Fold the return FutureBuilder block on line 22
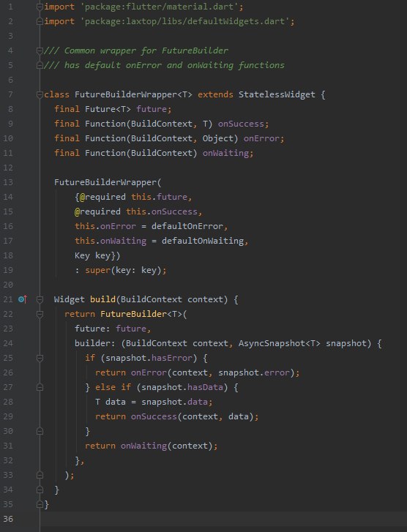The width and height of the screenshot is (407, 532). 40,314
